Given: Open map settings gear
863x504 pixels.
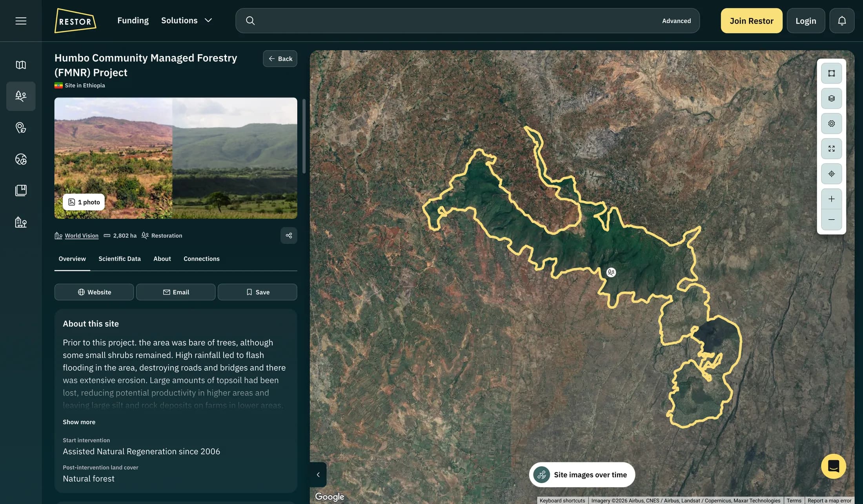Looking at the screenshot, I should (831, 124).
